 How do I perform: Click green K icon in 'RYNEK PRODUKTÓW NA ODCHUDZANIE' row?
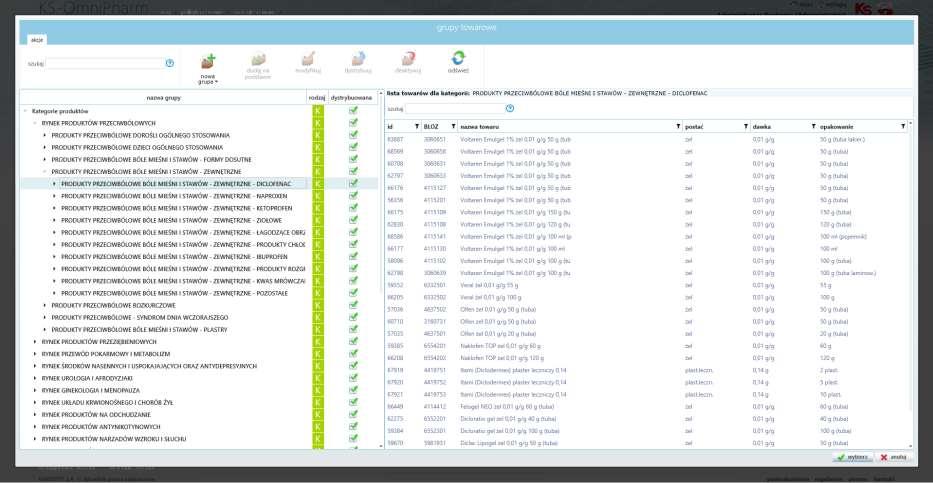[318, 415]
